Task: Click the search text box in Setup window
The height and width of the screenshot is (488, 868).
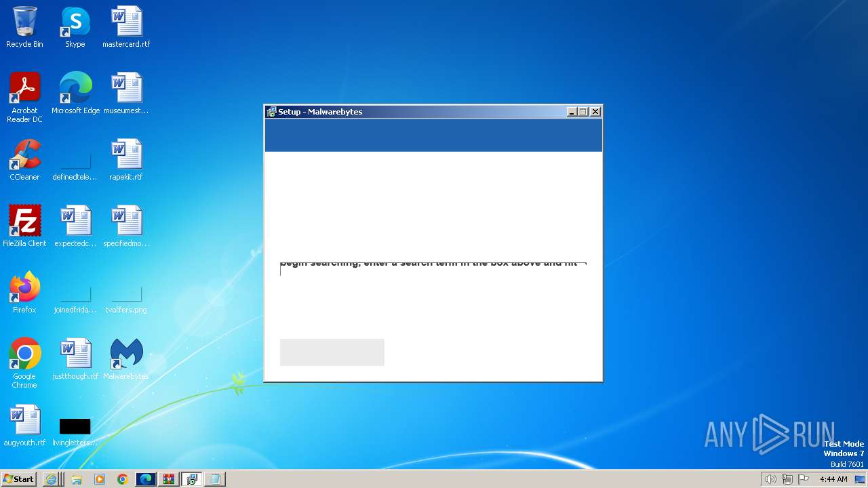Action: click(433, 269)
